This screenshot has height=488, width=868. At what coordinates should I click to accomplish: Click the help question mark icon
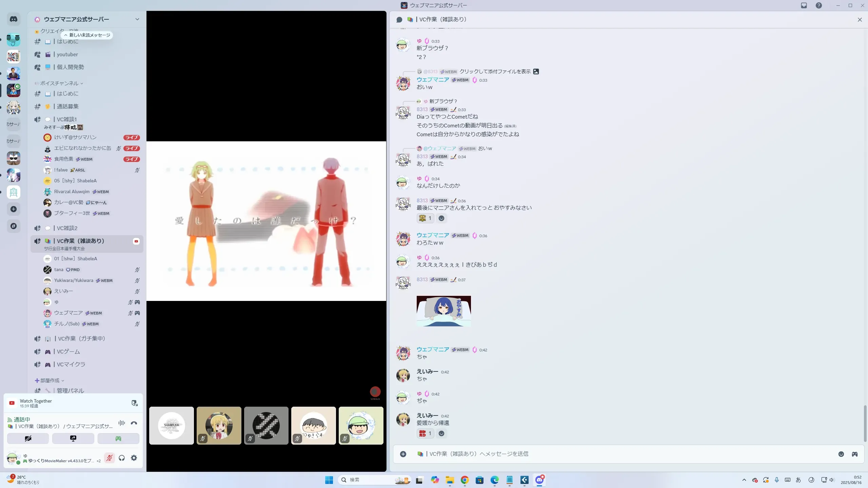819,5
